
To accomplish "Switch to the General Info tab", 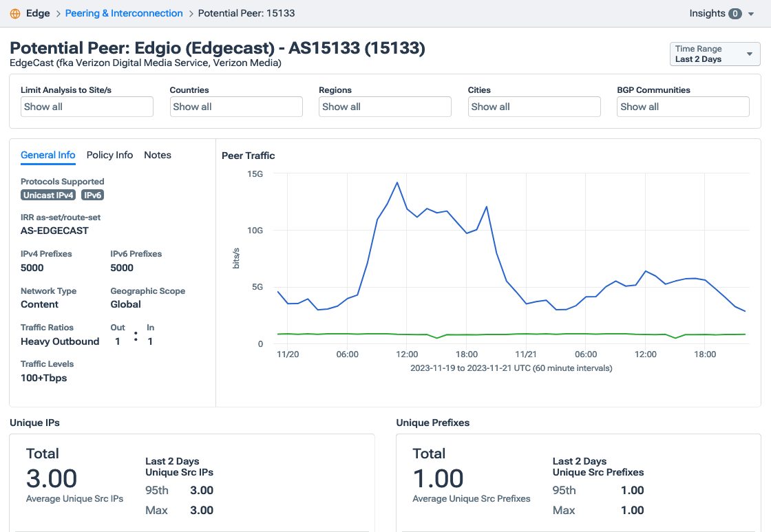I will click(x=48, y=156).
